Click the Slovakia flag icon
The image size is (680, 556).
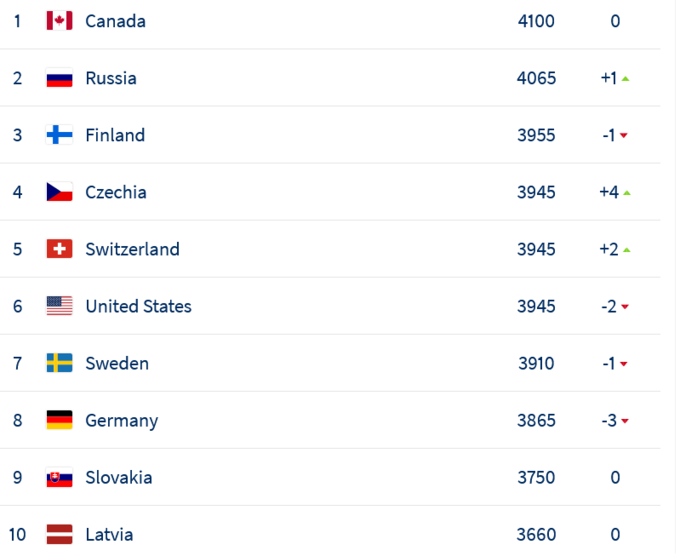pos(59,477)
